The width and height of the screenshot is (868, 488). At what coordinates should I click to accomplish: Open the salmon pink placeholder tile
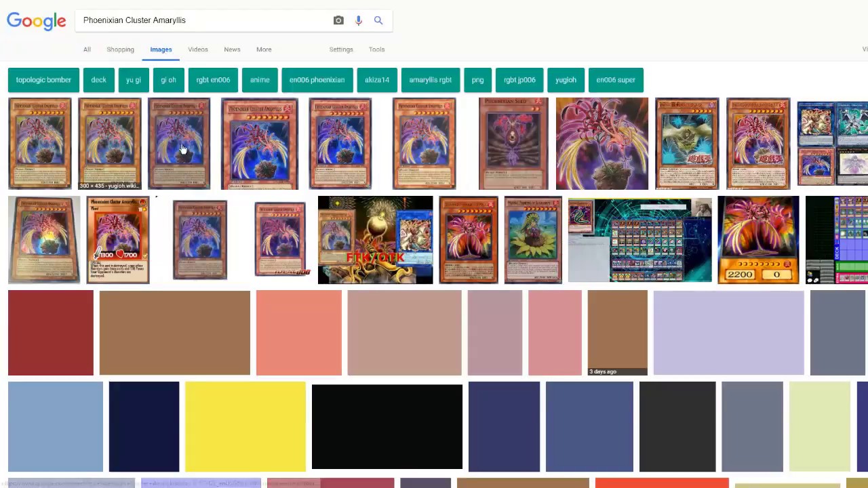299,333
